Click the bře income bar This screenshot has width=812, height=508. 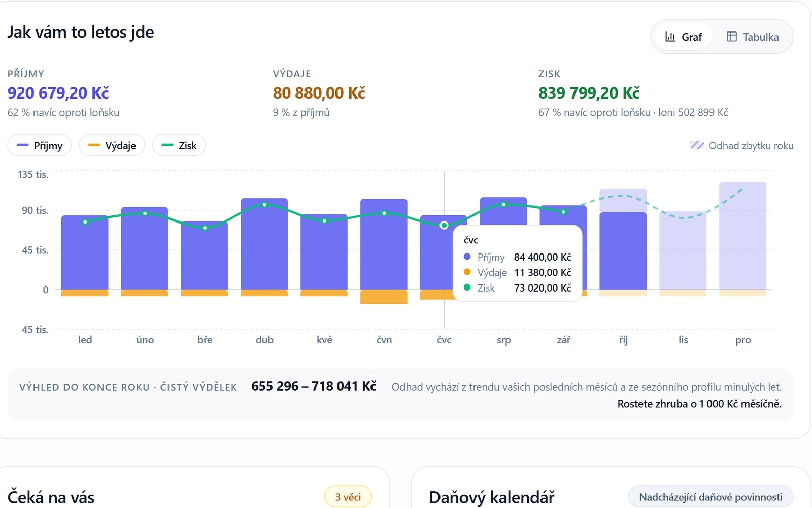pos(205,255)
